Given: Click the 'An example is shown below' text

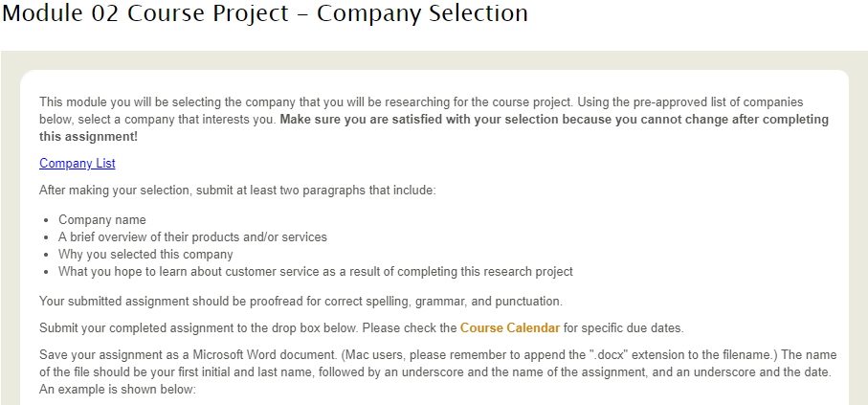Looking at the screenshot, I should (x=118, y=390).
